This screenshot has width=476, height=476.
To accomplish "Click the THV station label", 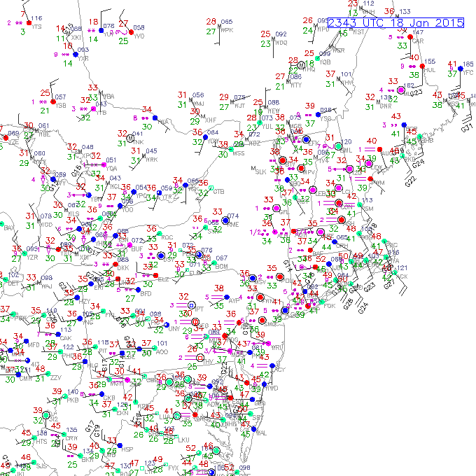I will [x=208, y=362].
